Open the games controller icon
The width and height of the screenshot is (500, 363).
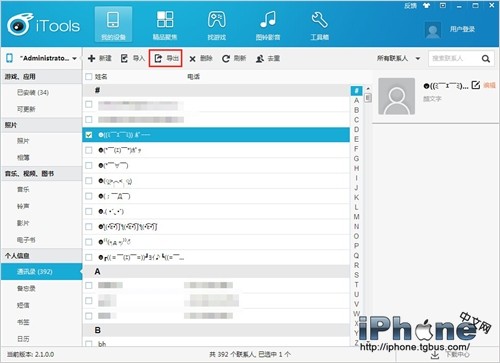click(216, 19)
